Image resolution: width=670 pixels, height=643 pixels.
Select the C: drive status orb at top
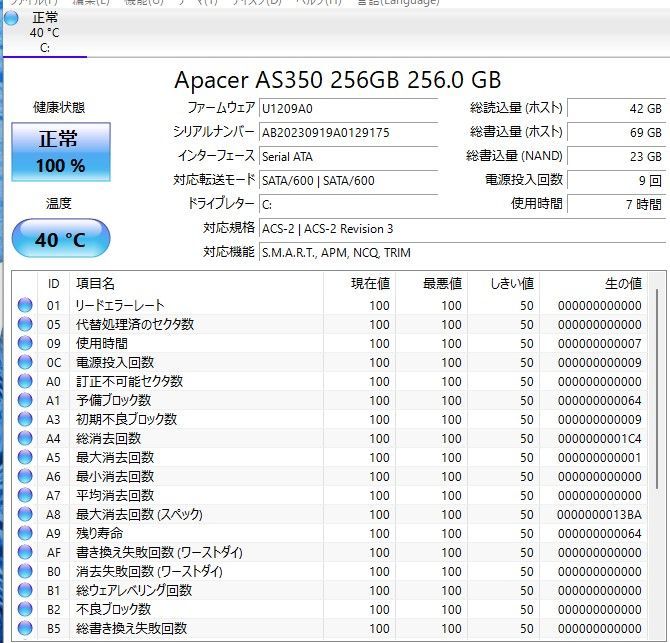point(11,18)
